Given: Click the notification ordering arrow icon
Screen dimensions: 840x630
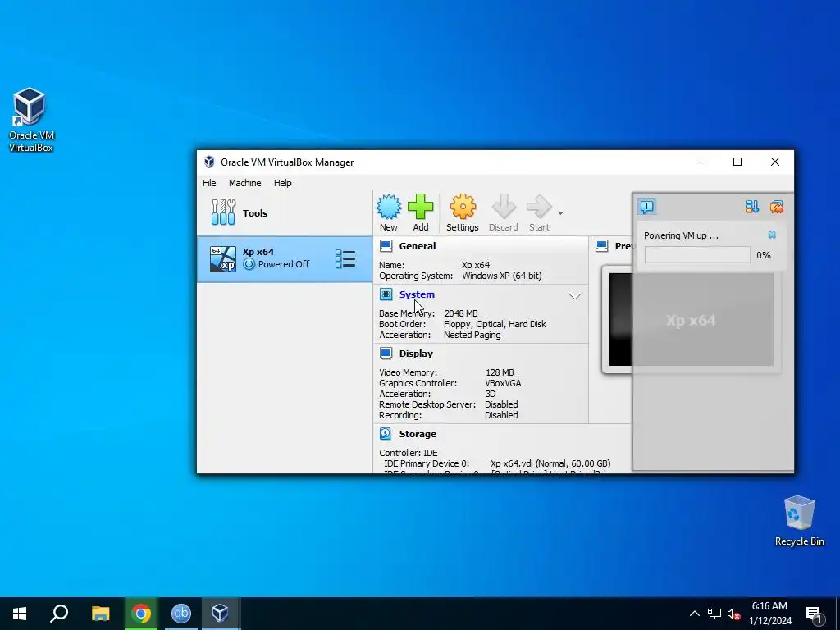Looking at the screenshot, I should [x=752, y=206].
